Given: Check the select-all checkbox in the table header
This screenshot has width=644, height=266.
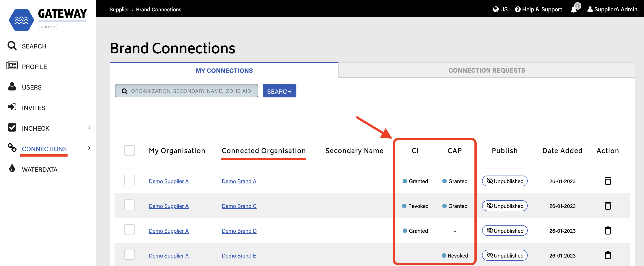Looking at the screenshot, I should coord(129,151).
